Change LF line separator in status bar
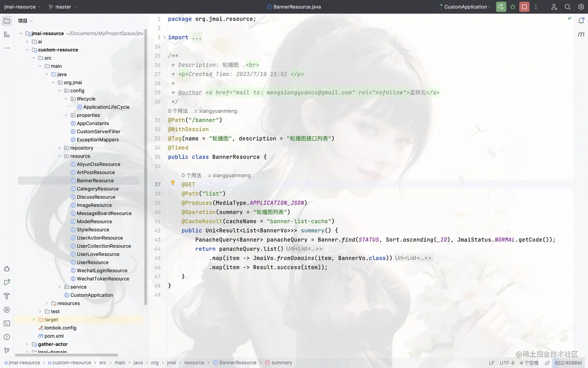Viewport: 588px width, 368px height. point(492,363)
